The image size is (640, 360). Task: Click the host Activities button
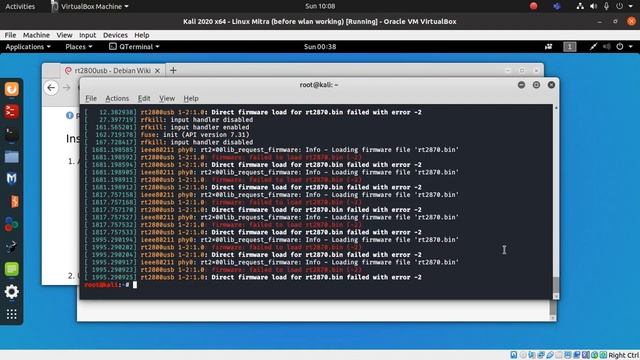click(20, 6)
